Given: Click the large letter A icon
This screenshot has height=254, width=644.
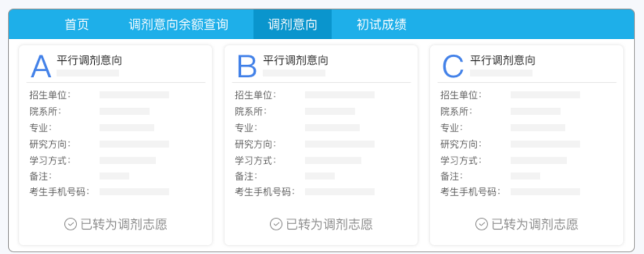Looking at the screenshot, I should coord(41,67).
